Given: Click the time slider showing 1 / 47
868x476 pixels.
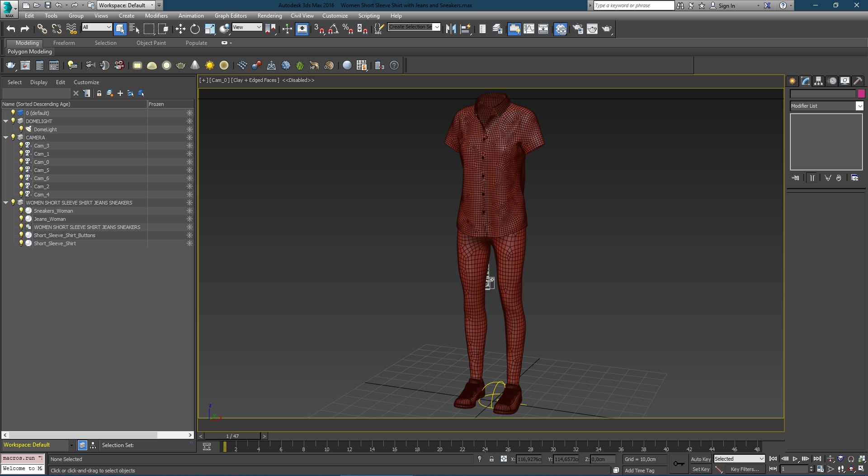Looking at the screenshot, I should click(x=232, y=436).
